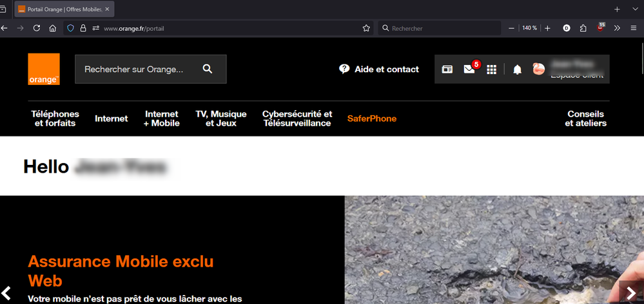Viewport: 644px width, 304px height.
Task: Open the tab view icon at far left of tab bar
Action: [3, 9]
